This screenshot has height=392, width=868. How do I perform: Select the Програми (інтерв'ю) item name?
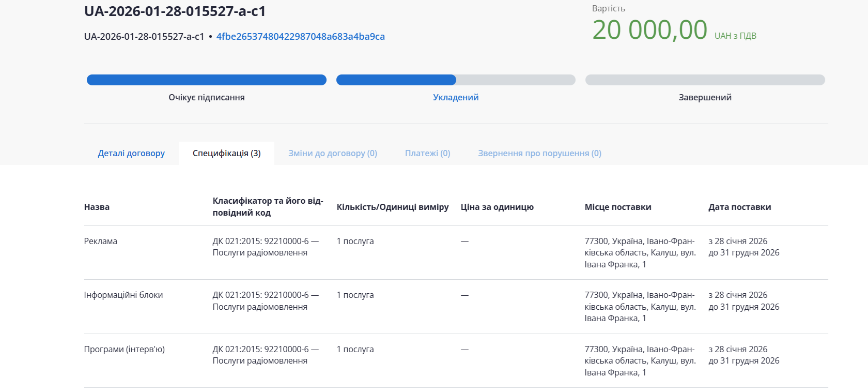pos(125,349)
